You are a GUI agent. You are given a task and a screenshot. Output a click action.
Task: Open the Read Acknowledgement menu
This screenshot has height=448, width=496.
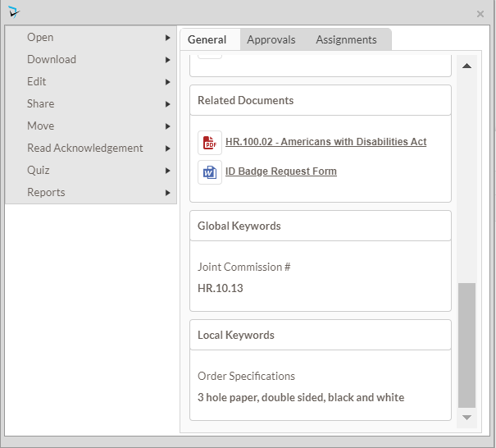pyautogui.click(x=85, y=149)
